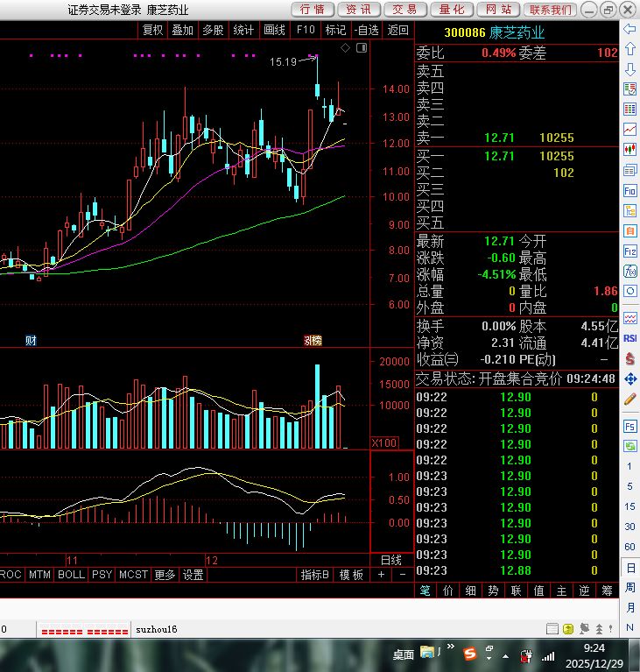Click the circle sidebar icon
Screen dimensions: 640x672
coord(629,292)
